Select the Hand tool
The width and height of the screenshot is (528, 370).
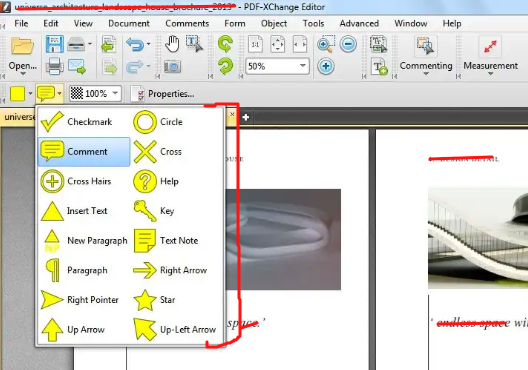tap(172, 44)
